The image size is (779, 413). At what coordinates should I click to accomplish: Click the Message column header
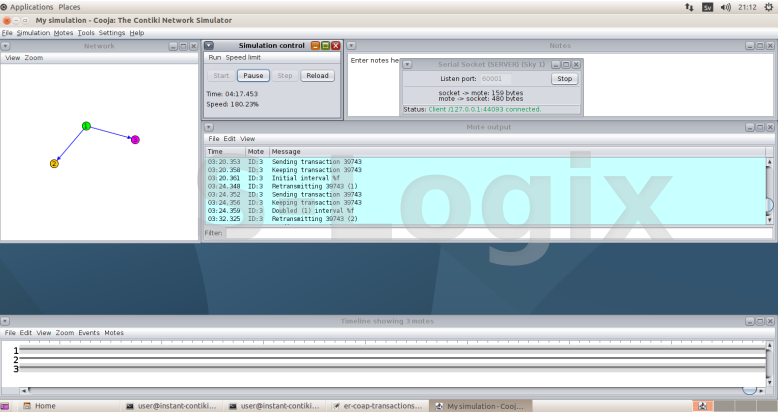pyautogui.click(x=517, y=152)
